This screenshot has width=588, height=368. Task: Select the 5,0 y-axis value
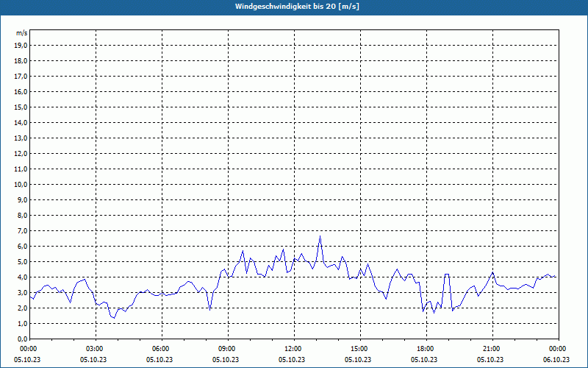pyautogui.click(x=22, y=262)
